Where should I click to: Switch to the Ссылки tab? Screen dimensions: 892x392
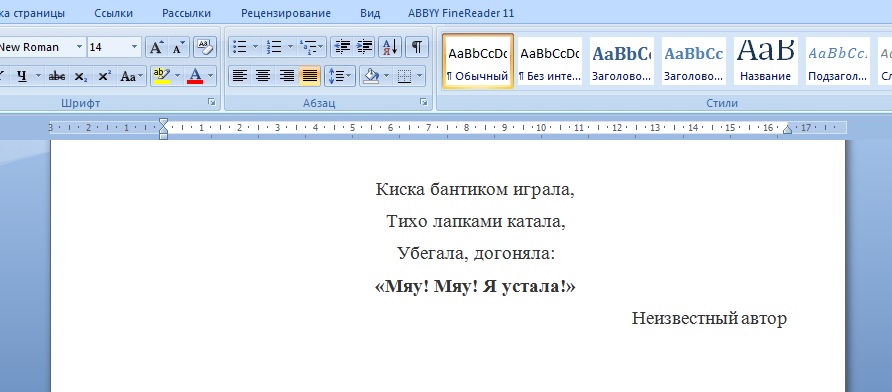pyautogui.click(x=114, y=13)
